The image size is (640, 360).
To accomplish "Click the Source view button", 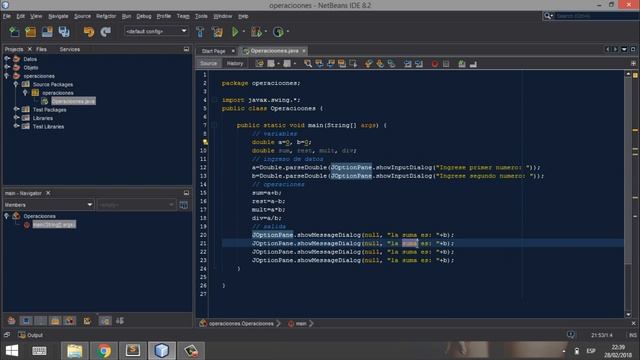I will (209, 64).
